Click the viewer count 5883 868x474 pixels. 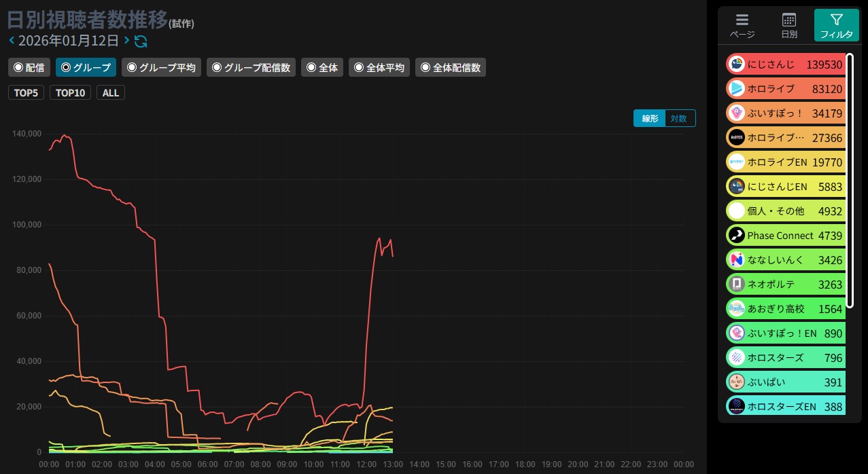click(830, 187)
